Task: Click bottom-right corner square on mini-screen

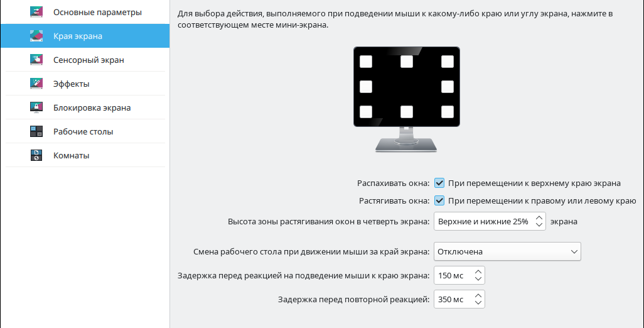Action: [x=448, y=112]
